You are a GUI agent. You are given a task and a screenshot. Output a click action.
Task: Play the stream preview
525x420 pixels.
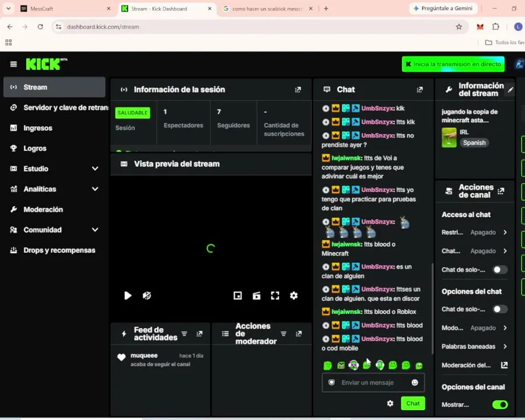click(128, 295)
